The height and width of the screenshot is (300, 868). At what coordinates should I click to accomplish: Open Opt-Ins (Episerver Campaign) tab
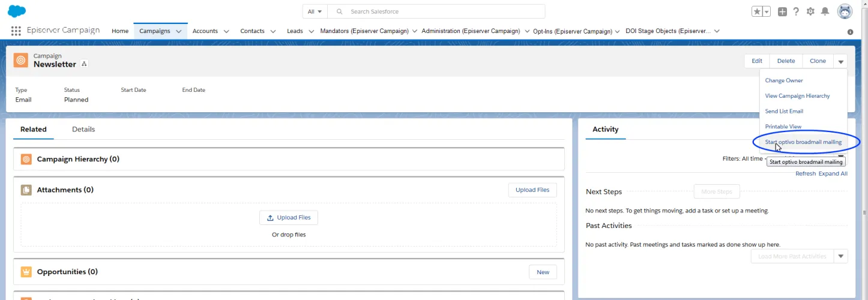[x=573, y=31]
